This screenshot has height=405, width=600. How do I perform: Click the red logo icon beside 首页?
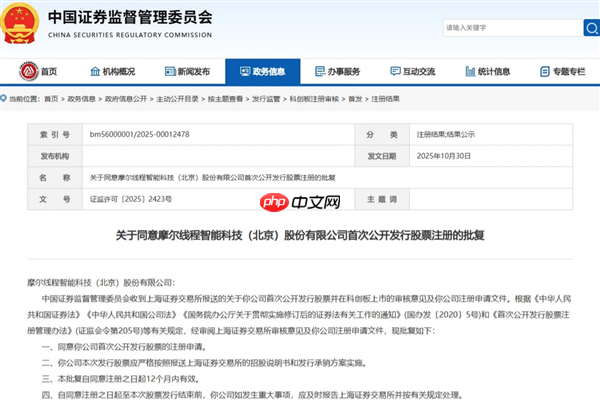(x=29, y=71)
